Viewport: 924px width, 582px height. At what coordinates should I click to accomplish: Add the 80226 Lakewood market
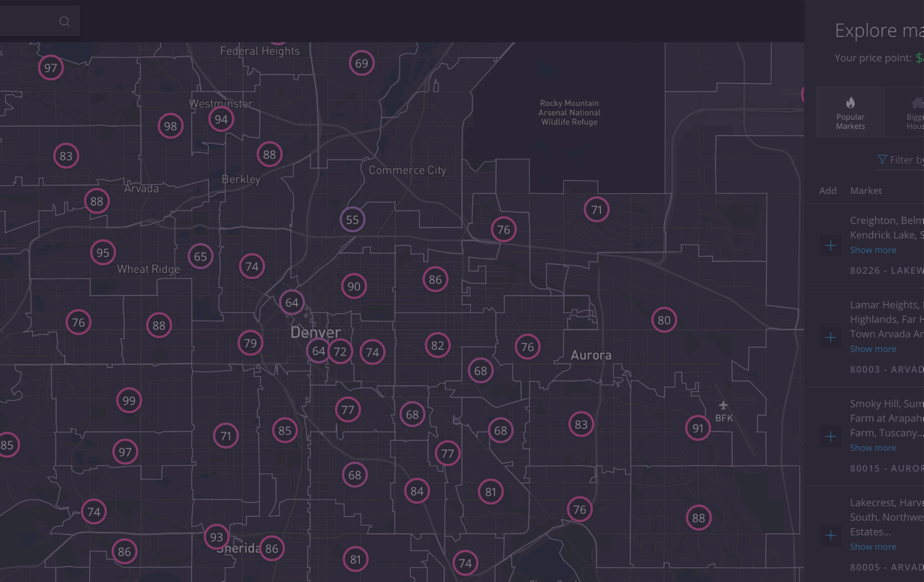(831, 246)
